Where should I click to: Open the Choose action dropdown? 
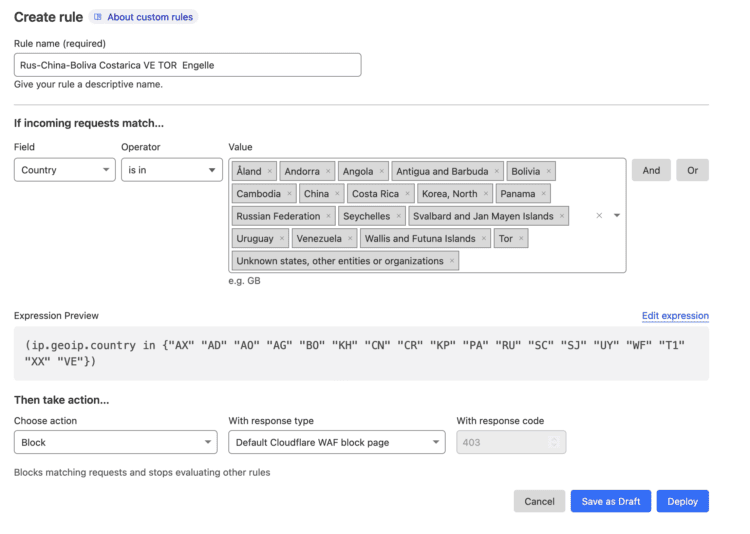point(115,442)
